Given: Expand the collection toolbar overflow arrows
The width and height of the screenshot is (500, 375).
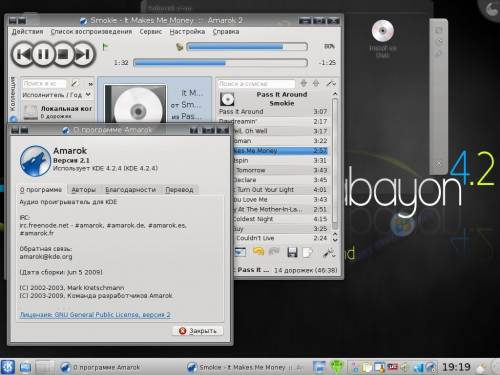Looking at the screenshot, I should click(90, 84).
